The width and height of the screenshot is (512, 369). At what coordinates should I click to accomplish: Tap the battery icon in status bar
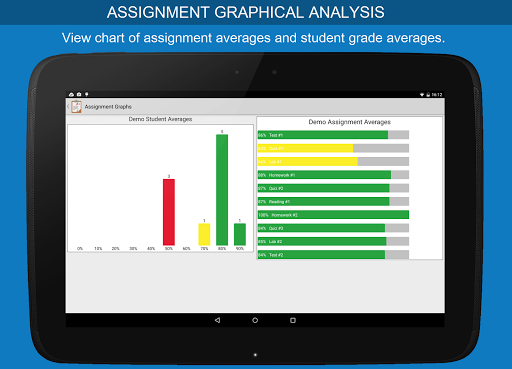tap(428, 95)
